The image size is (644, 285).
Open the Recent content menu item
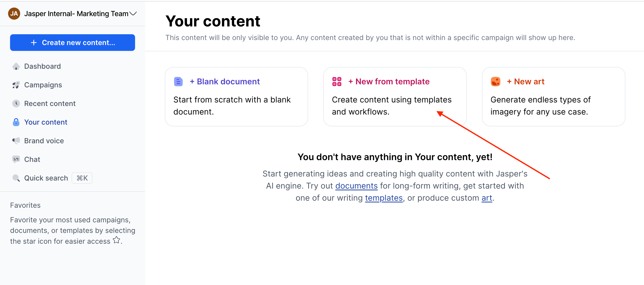[x=50, y=103]
